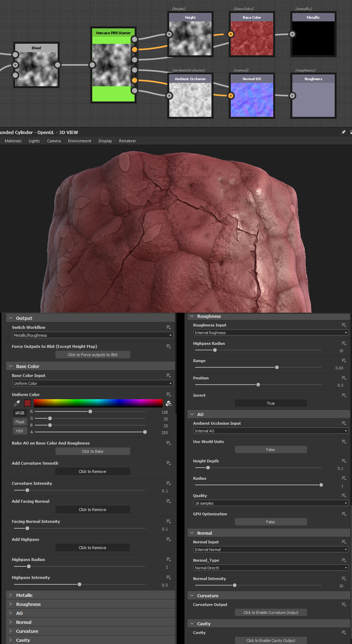Open the Renderer menu
This screenshot has height=644, width=352.
[127, 141]
